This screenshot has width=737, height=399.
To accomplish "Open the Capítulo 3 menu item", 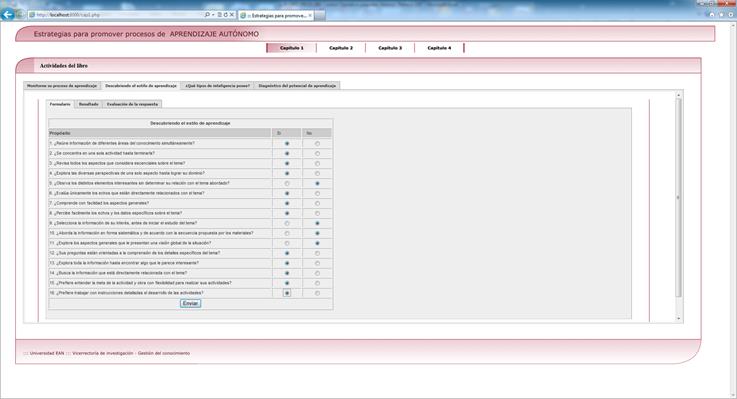I will click(390, 48).
